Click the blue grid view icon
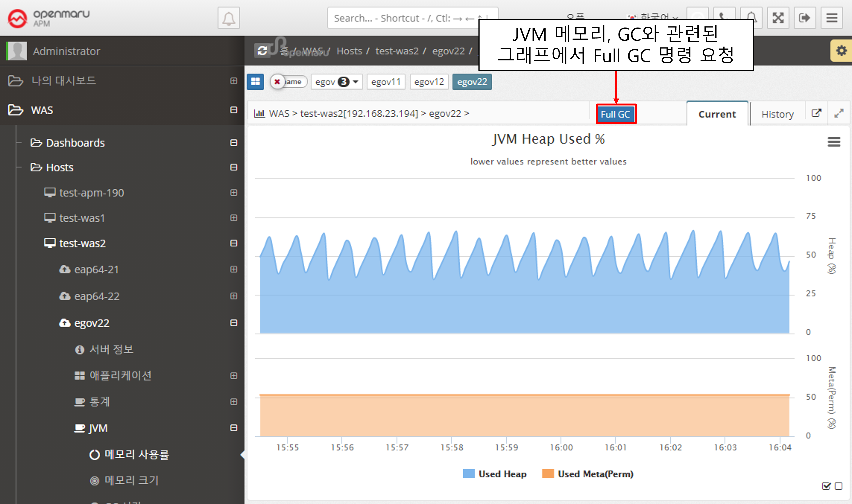This screenshot has height=504, width=852. [x=255, y=82]
